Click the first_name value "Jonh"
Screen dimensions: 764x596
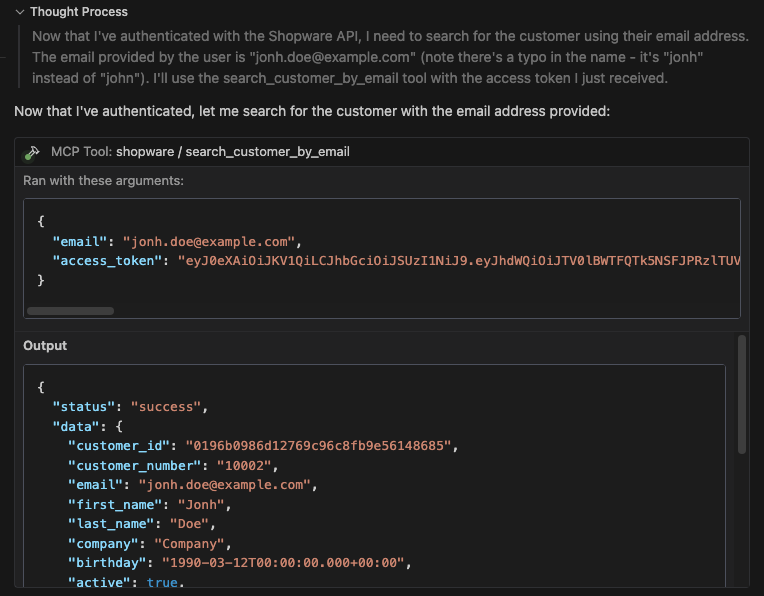tap(201, 505)
